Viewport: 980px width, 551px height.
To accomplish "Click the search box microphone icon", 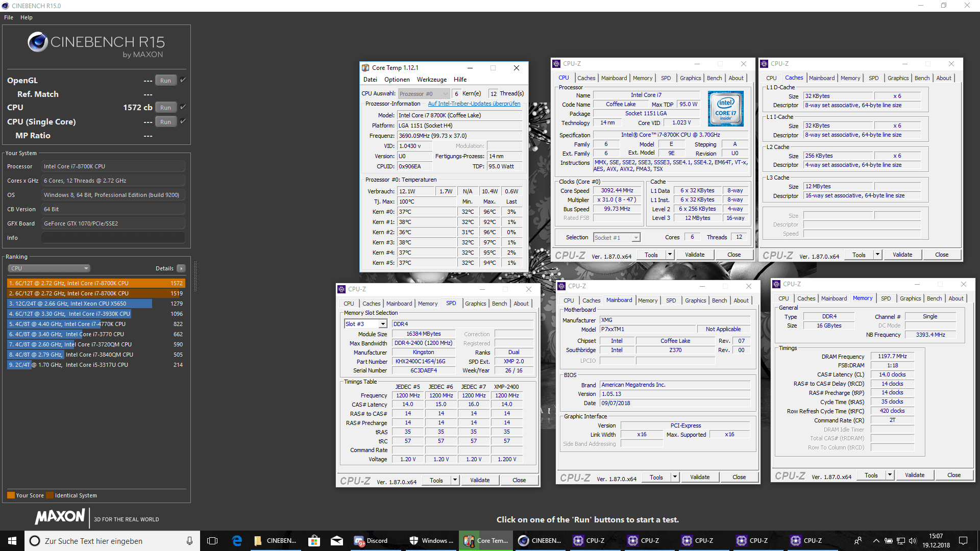I will [189, 541].
